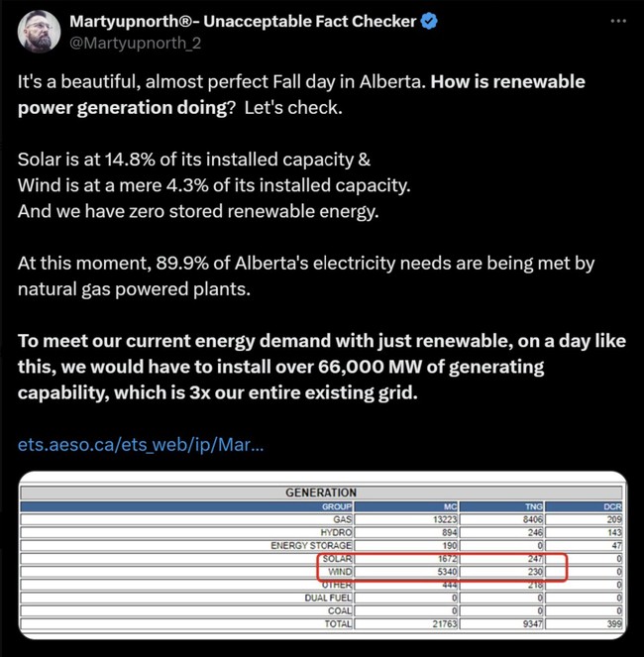The image size is (644, 657).
Task: Click the GAS row label
Action: tap(342, 518)
